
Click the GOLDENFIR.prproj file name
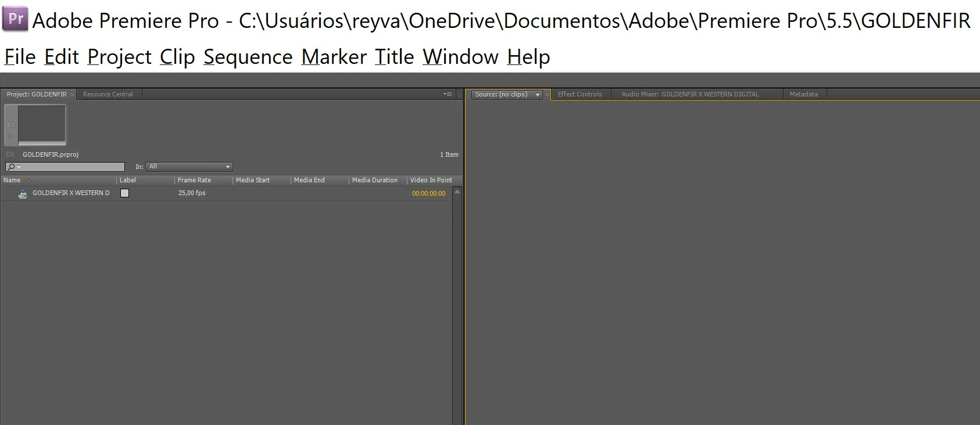click(x=51, y=154)
